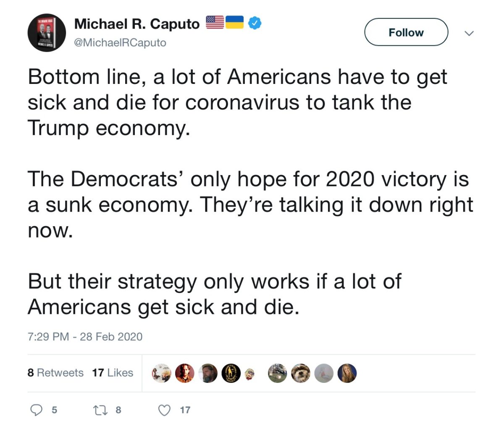Expand the tweet options chevron menu
Screen dimensions: 504x434
coord(470,33)
